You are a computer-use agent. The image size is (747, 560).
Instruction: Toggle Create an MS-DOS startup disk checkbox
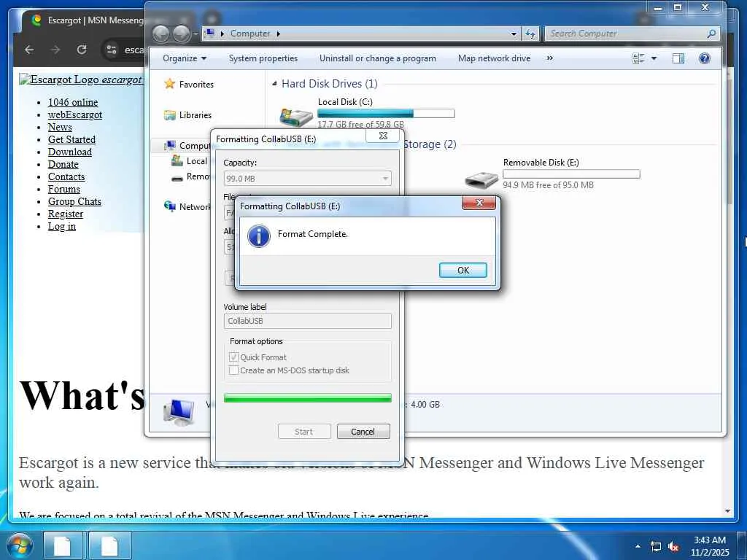coord(233,370)
